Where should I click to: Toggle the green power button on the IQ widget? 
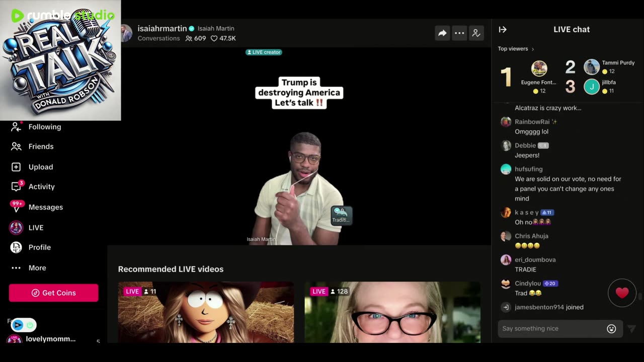pyautogui.click(x=30, y=325)
